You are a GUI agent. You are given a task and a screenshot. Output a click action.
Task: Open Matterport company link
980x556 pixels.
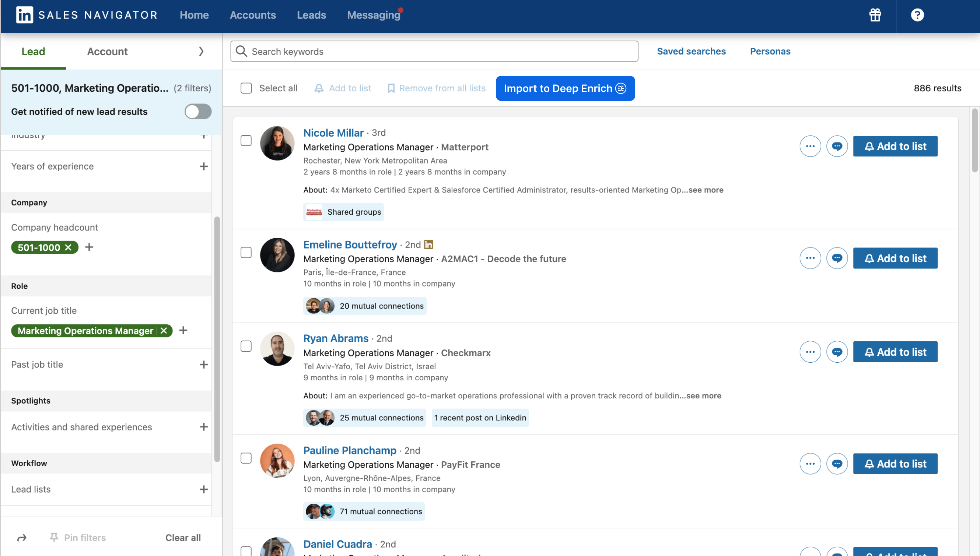[465, 147]
